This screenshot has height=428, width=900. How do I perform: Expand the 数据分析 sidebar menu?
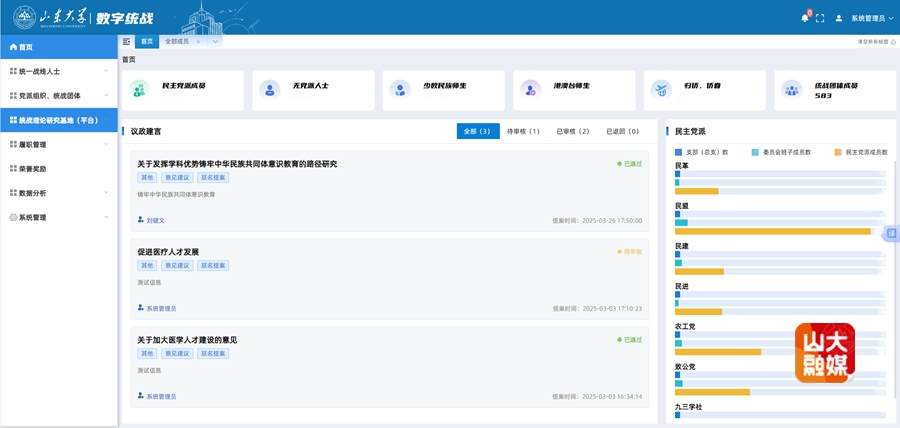point(59,193)
